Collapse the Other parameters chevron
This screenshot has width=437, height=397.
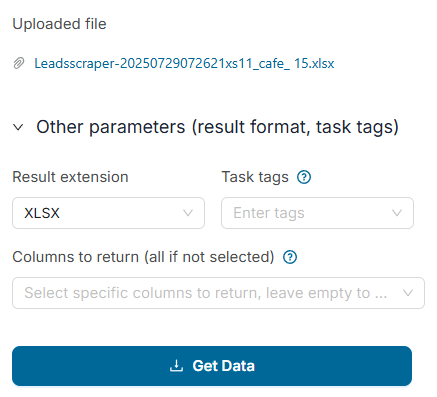(18, 127)
